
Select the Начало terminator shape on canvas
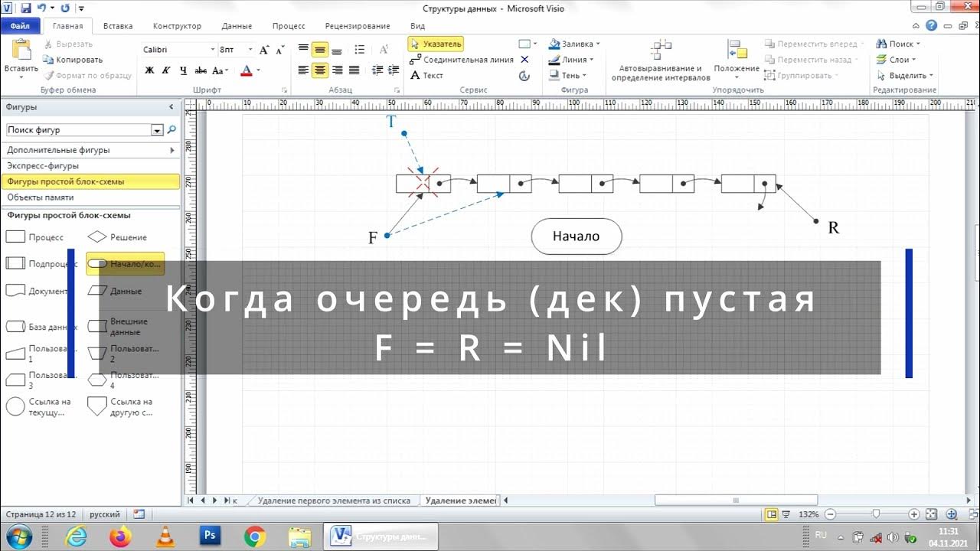(577, 236)
